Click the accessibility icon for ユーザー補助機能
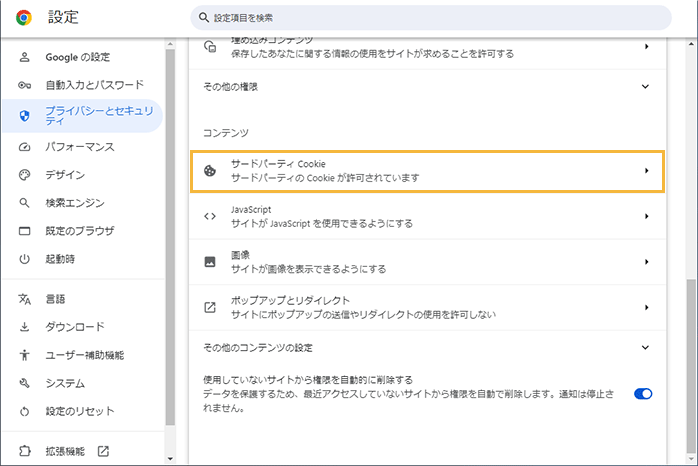Screen dimensions: 698x466 pos(24,355)
